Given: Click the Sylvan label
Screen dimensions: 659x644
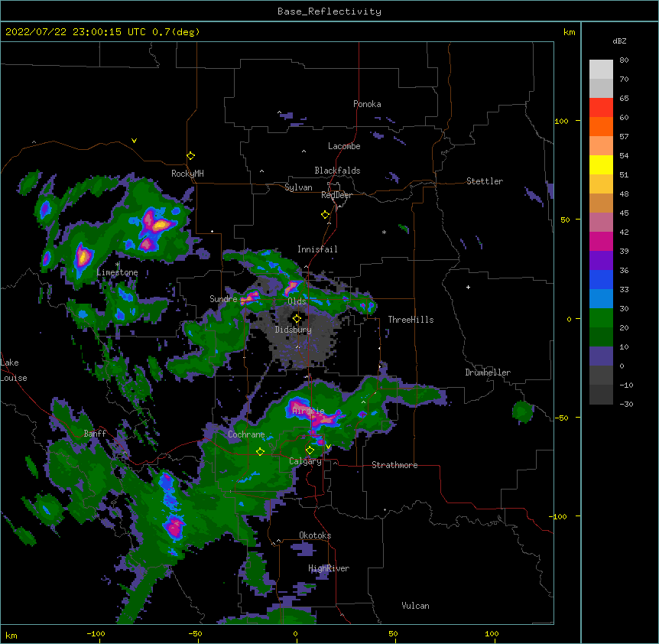Looking at the screenshot, I should pos(298,187).
